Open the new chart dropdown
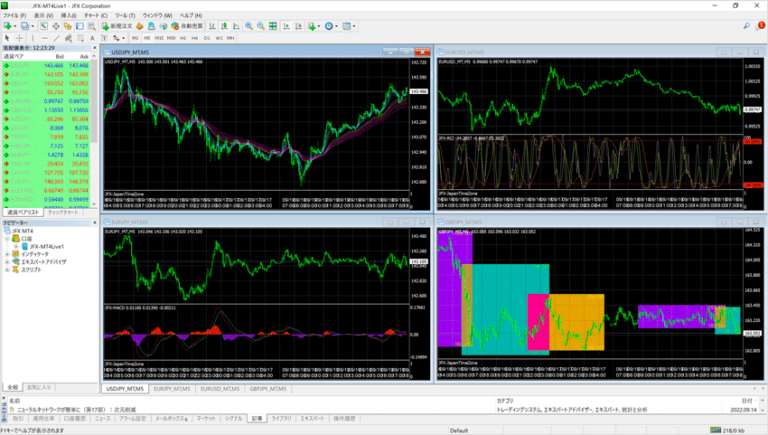The image size is (768, 435). coord(14,25)
